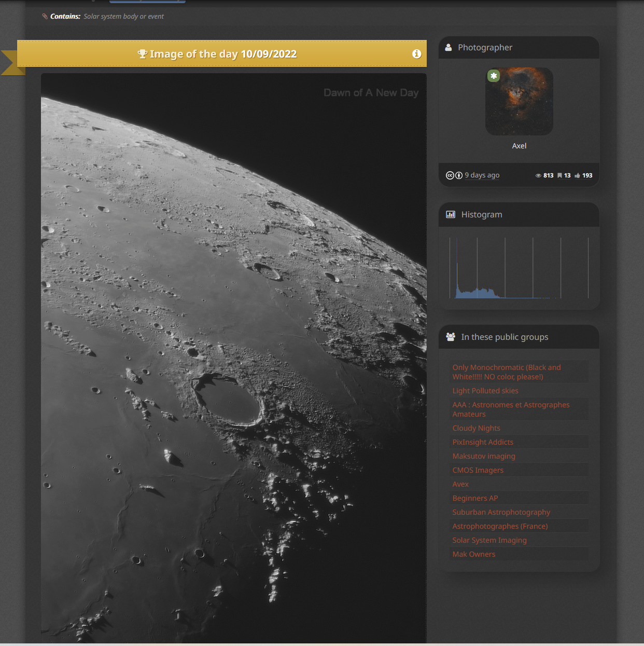The width and height of the screenshot is (644, 646).
Task: Click the 'Image of the day 10/09/2022' banner text
Action: (223, 54)
